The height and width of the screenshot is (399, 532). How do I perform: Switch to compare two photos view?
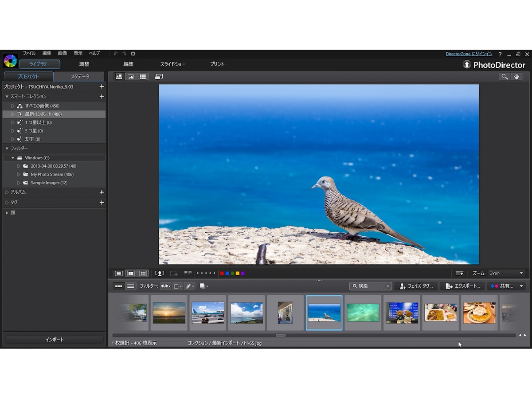click(131, 274)
